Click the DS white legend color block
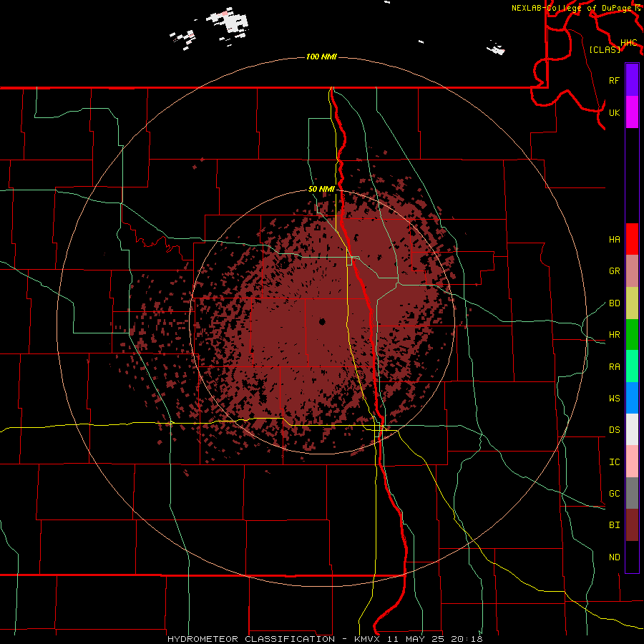 pyautogui.click(x=632, y=429)
